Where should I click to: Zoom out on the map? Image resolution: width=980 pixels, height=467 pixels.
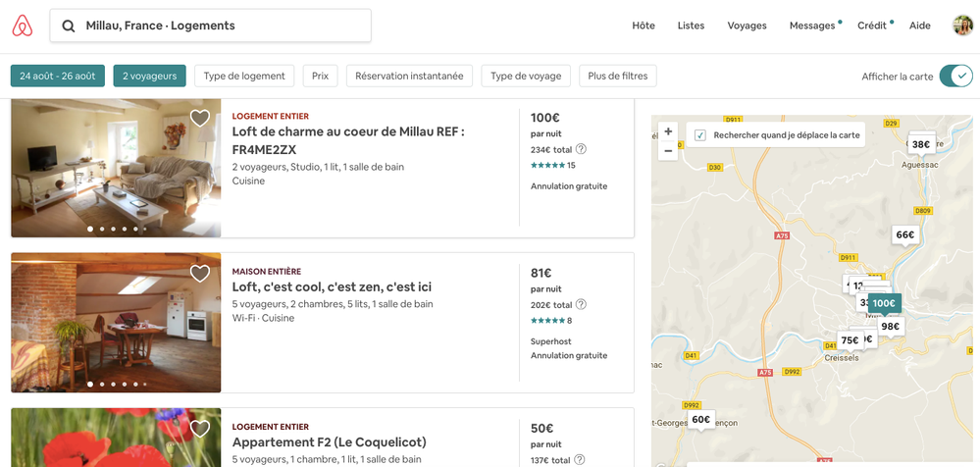[668, 151]
